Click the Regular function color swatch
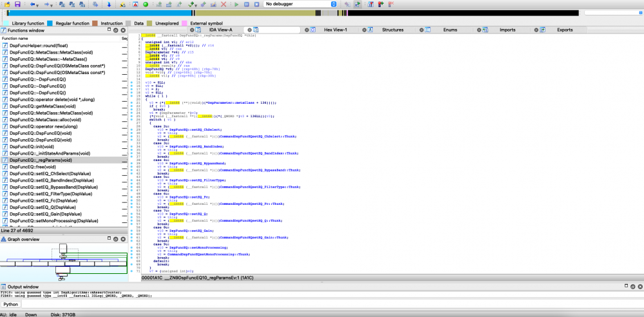Screen dimensions: 644x317 coord(50,23)
